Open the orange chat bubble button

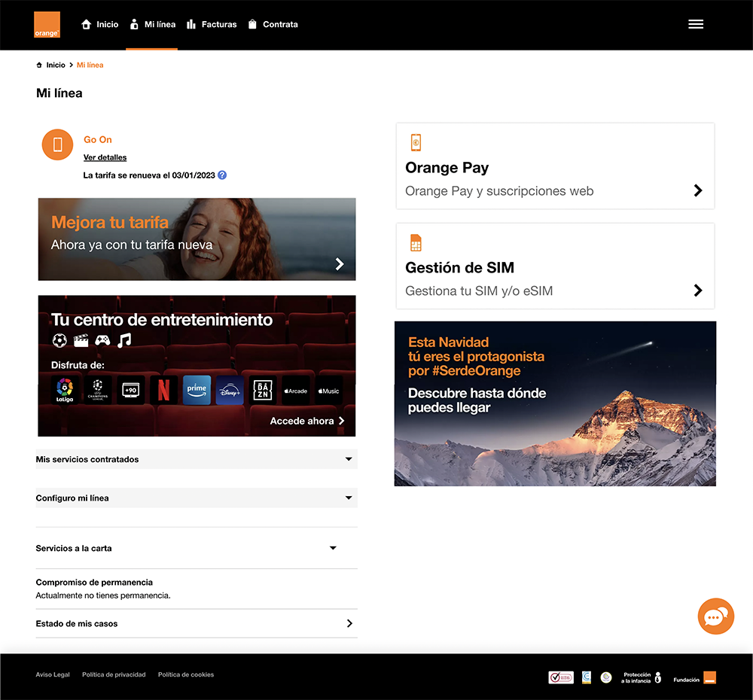pyautogui.click(x=715, y=616)
